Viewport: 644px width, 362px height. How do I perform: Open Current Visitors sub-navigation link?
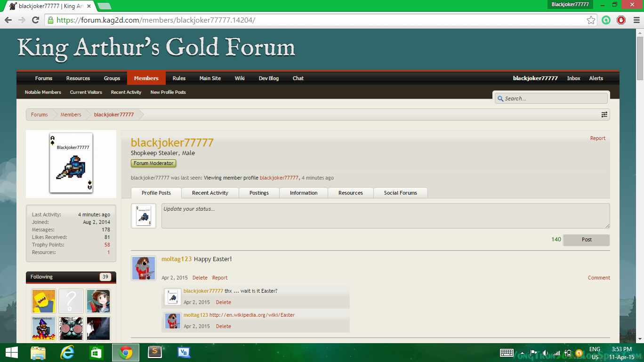click(x=86, y=92)
